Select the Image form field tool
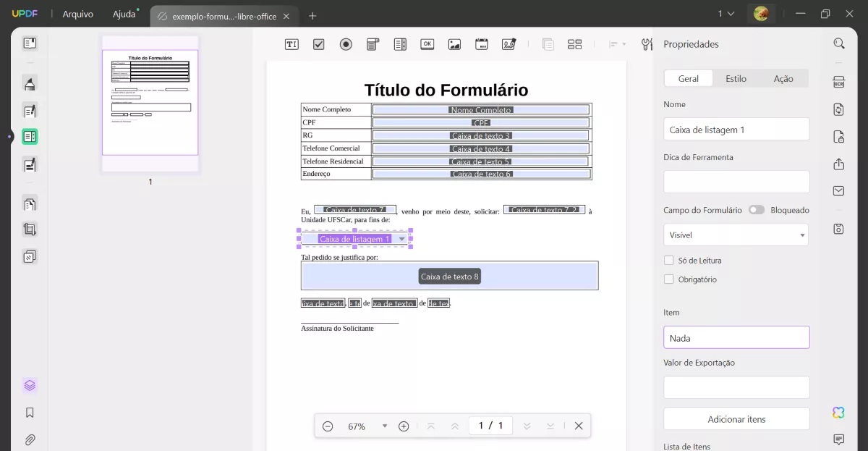This screenshot has width=868, height=451. pos(454,43)
